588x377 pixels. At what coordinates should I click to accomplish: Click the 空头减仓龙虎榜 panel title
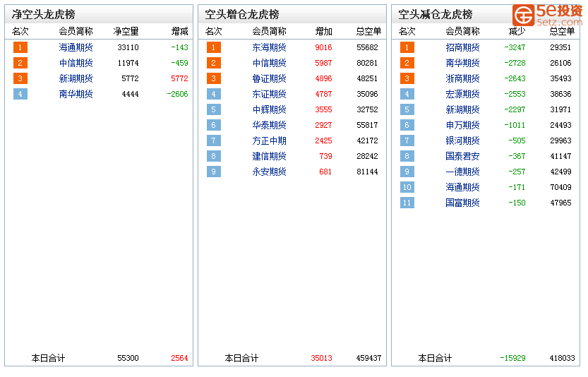tap(435, 14)
